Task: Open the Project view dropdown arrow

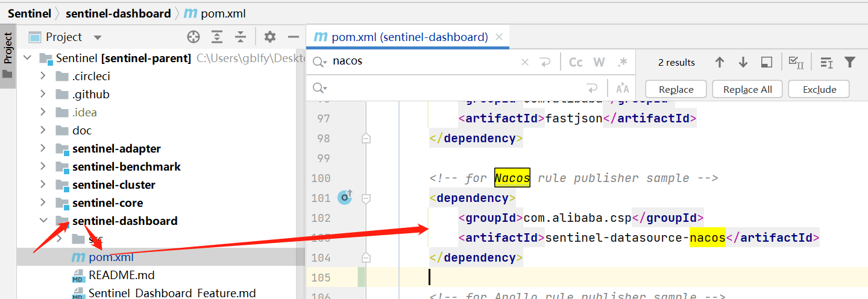Action: pyautogui.click(x=98, y=37)
